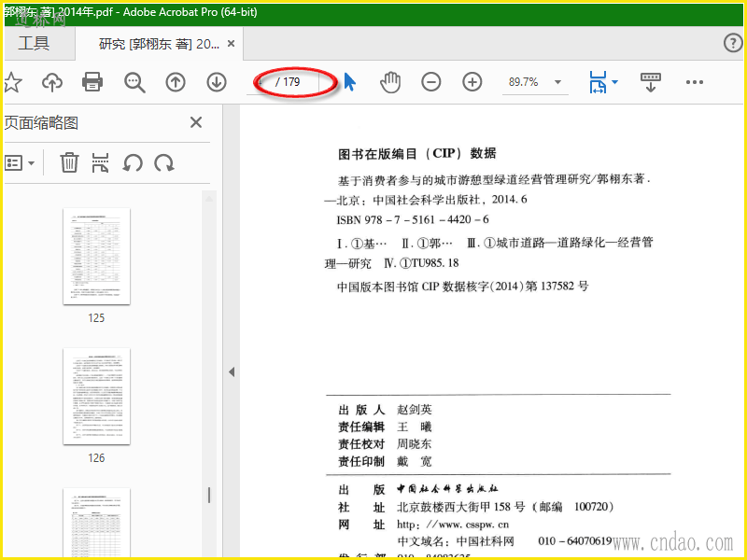Click the thumbnail label 125
The height and width of the screenshot is (560, 747).
[x=96, y=318]
